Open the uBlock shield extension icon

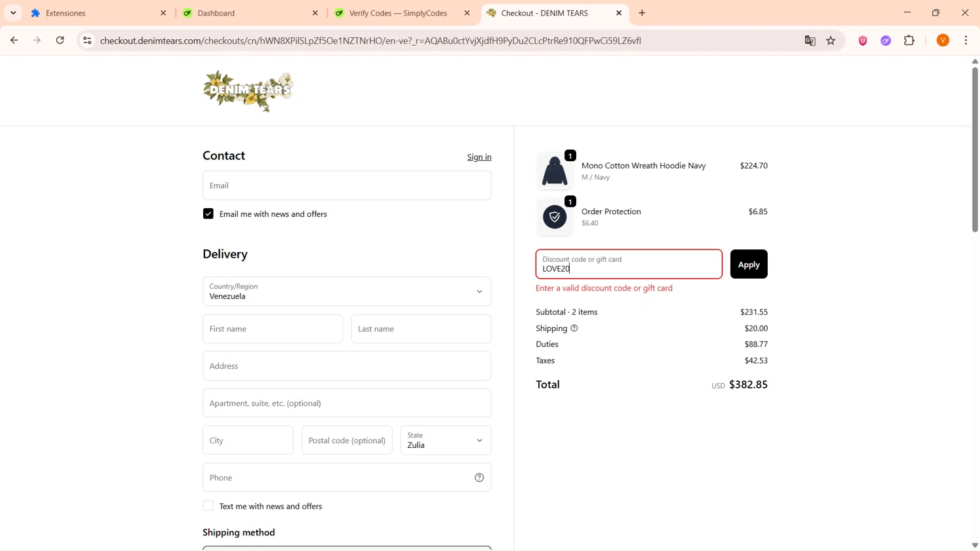coord(863,40)
